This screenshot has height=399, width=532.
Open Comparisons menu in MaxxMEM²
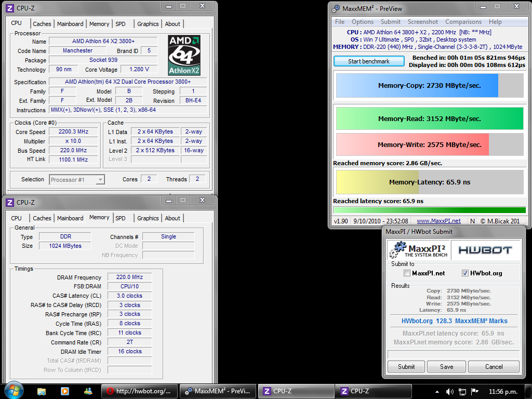463,22
